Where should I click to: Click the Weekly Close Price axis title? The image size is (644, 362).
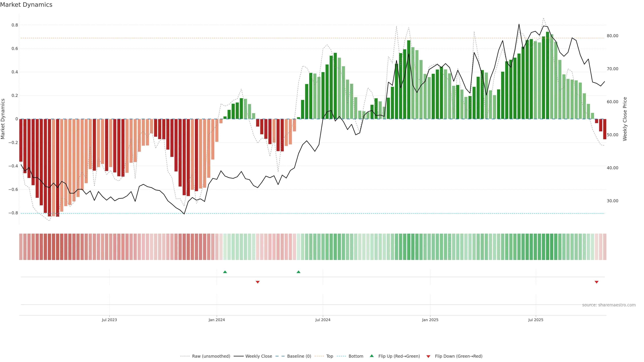click(x=625, y=119)
